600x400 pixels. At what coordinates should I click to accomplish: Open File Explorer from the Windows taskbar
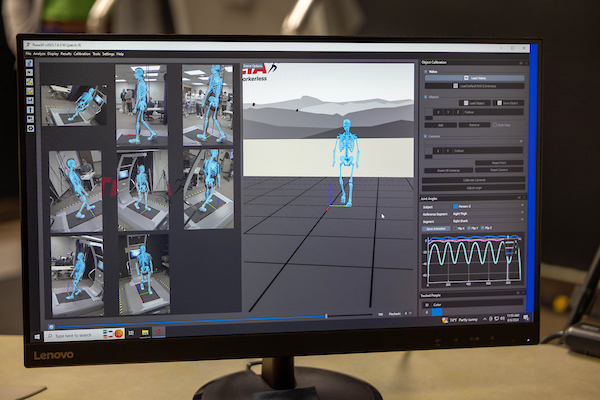tap(143, 331)
